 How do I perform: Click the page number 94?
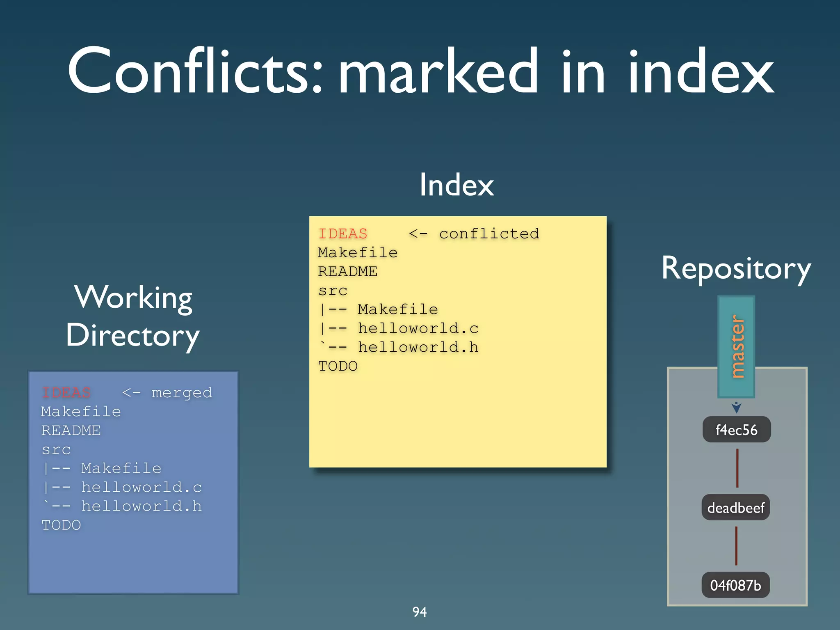point(420,612)
